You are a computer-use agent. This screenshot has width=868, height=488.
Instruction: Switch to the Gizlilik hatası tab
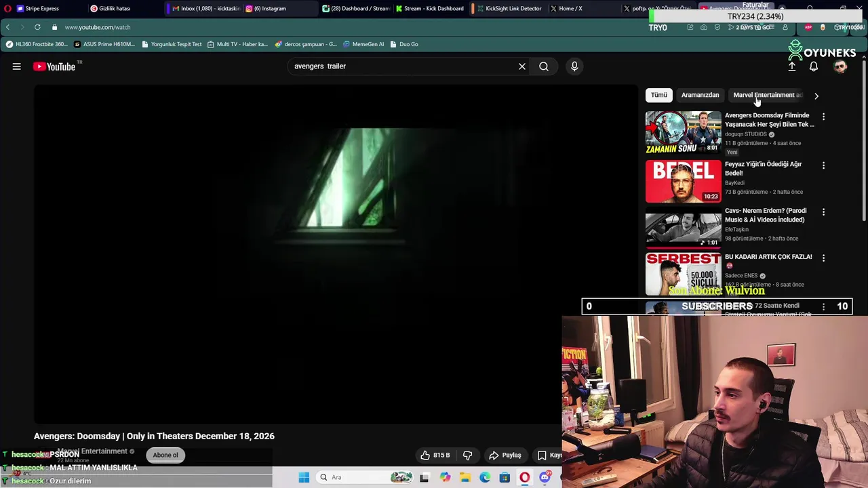(x=114, y=8)
